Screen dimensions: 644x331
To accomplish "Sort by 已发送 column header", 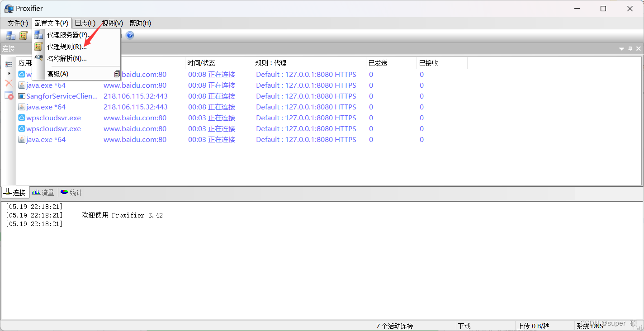I will pos(391,63).
